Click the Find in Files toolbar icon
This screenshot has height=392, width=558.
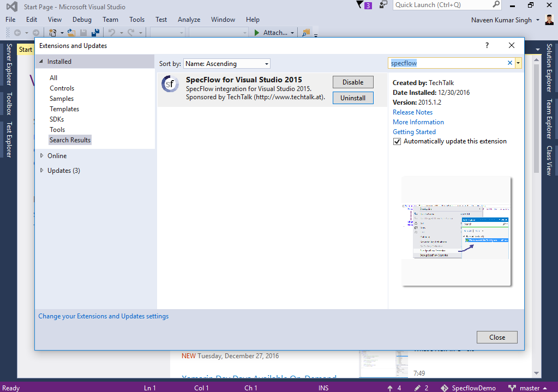click(x=305, y=33)
